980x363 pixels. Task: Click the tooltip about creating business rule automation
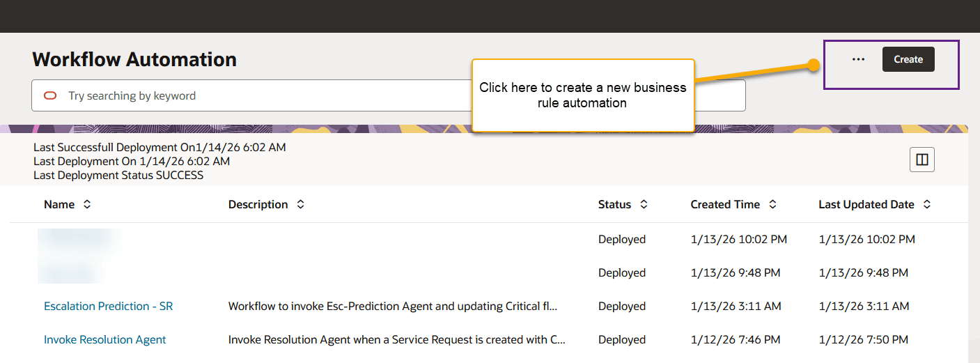tap(583, 95)
